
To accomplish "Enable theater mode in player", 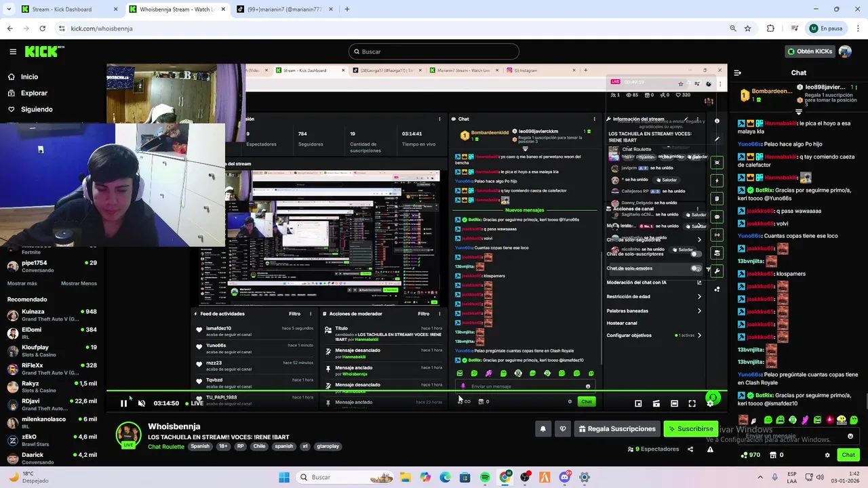I will click(x=674, y=403).
